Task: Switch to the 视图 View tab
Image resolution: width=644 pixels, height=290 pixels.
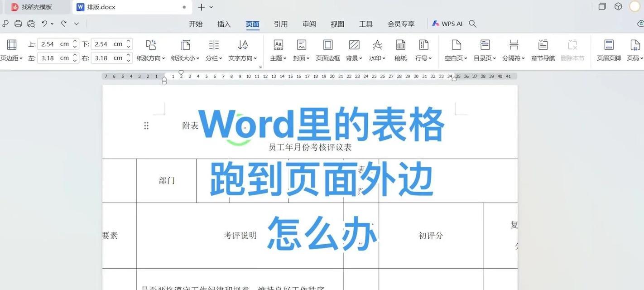Action: click(337, 24)
